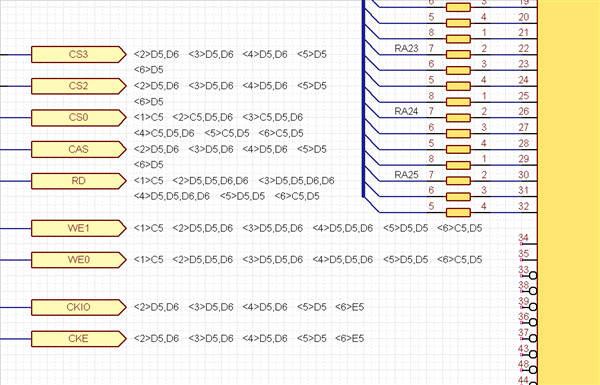
Task: Click the RD port symbol
Action: pos(78,181)
